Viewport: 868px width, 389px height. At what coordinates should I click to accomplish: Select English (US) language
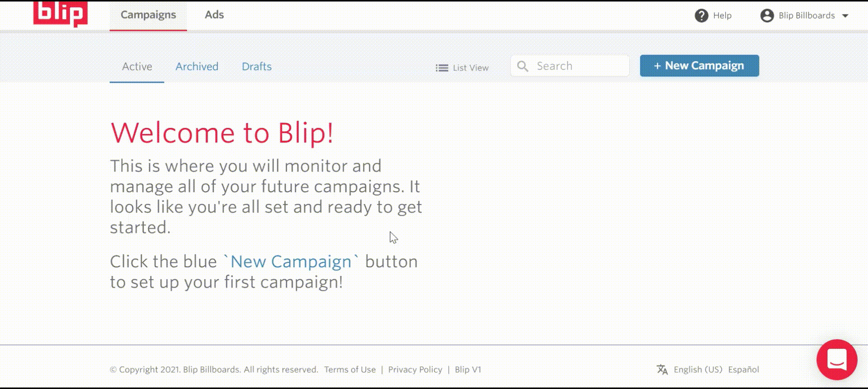(698, 370)
